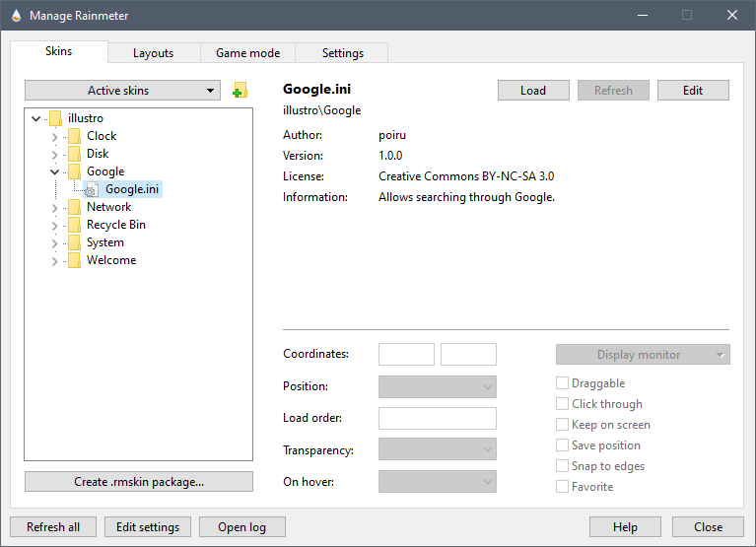Click the Rainmeter raindrop title bar icon
This screenshot has height=547, width=756.
(x=17, y=16)
